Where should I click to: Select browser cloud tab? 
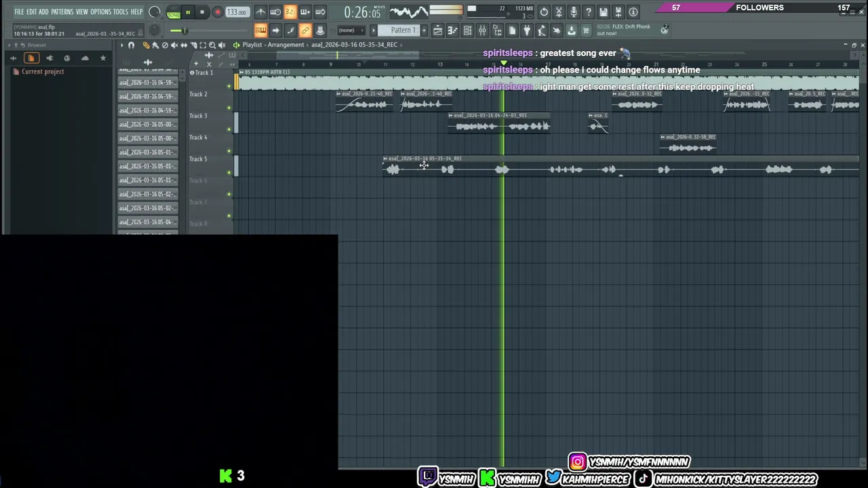click(x=67, y=58)
